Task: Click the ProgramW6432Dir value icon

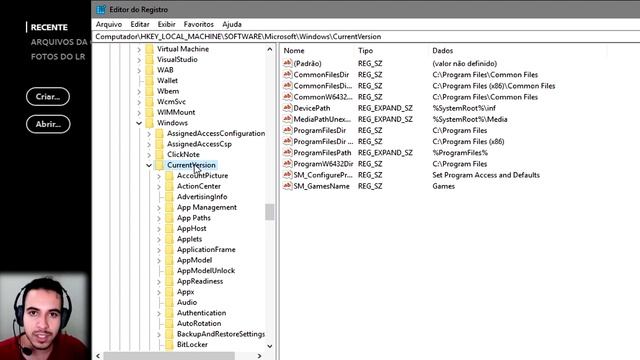Action: 287,163
